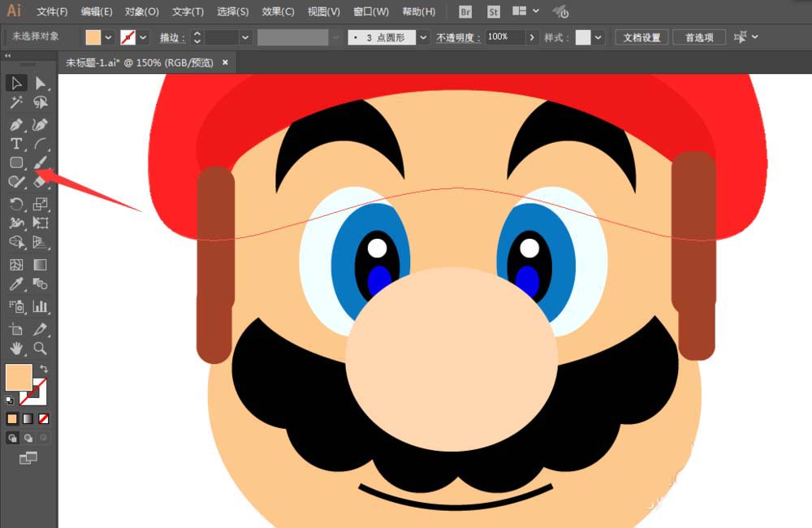Viewport: 812px width, 528px height.
Task: Open the 文字(T) menu
Action: 188,11
